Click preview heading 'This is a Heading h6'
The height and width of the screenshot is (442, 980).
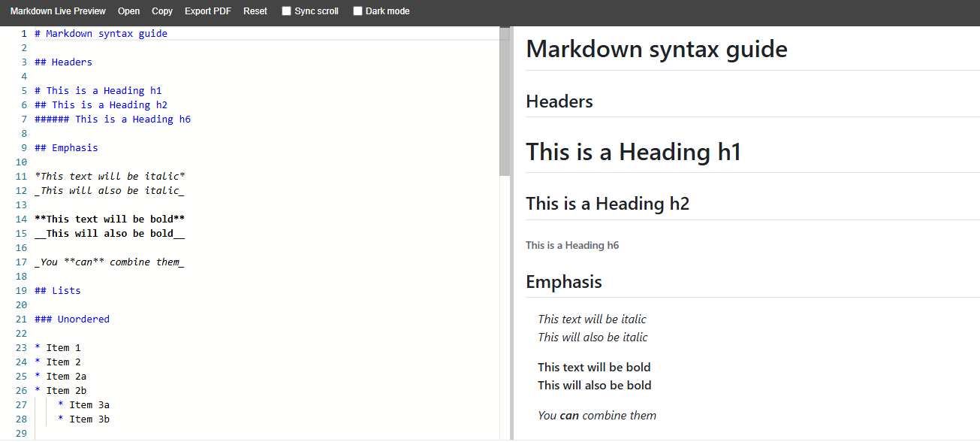tap(572, 245)
